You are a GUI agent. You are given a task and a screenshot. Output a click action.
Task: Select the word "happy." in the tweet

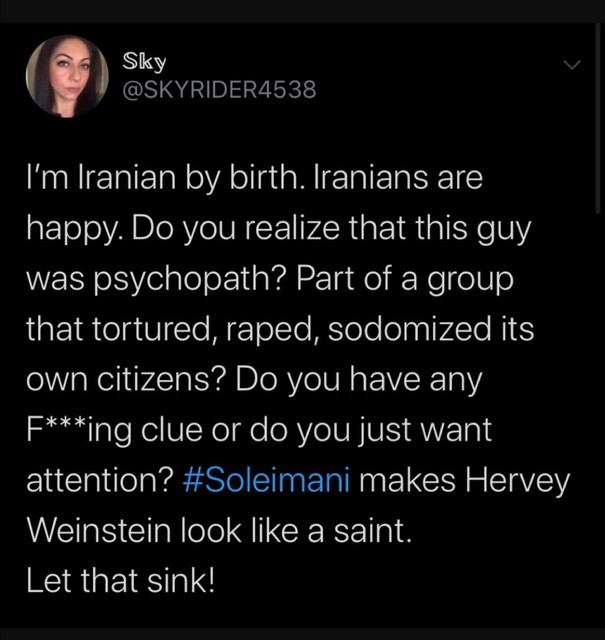[69, 231]
